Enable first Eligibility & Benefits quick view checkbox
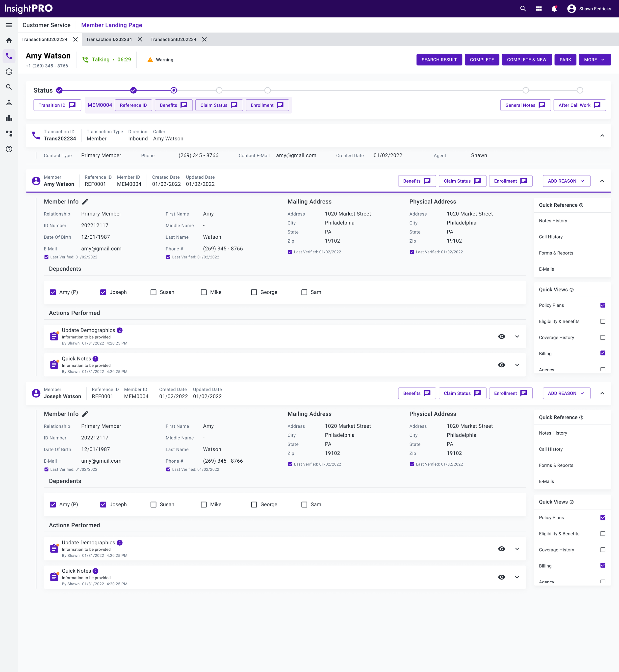Image resolution: width=619 pixels, height=672 pixels. (603, 321)
